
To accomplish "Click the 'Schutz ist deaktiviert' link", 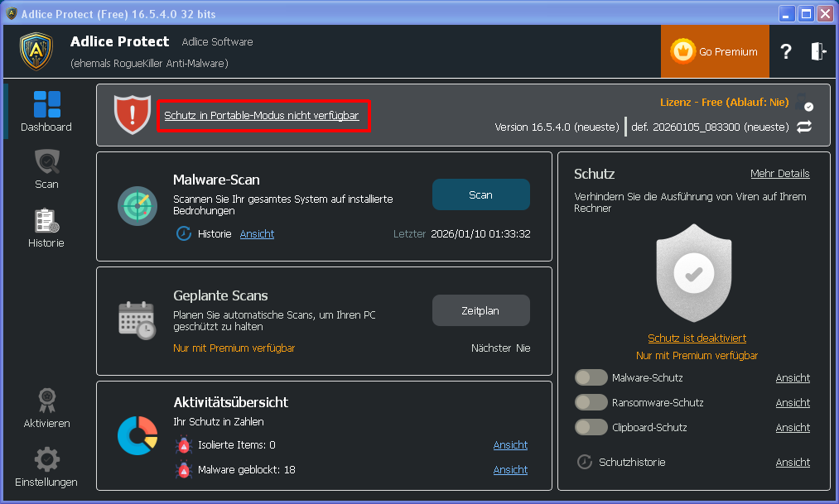I will click(697, 338).
